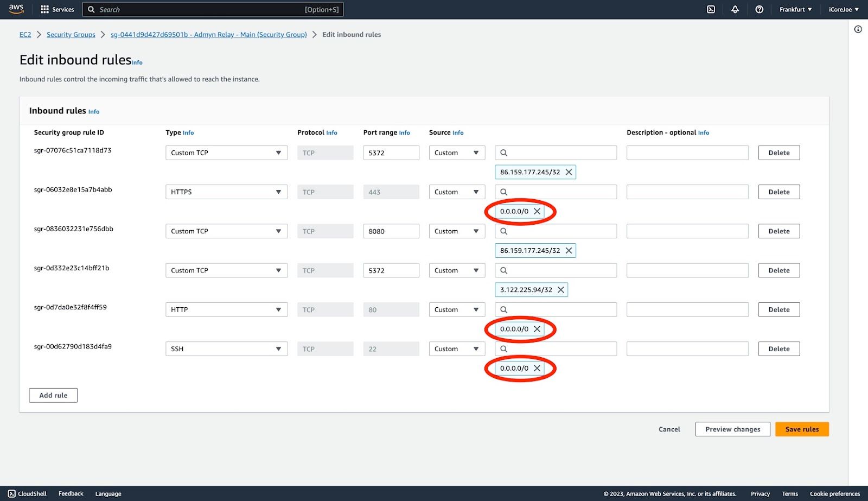Screen dimensions: 868x501
Task: Delete the SSH rule
Action: 779,348
